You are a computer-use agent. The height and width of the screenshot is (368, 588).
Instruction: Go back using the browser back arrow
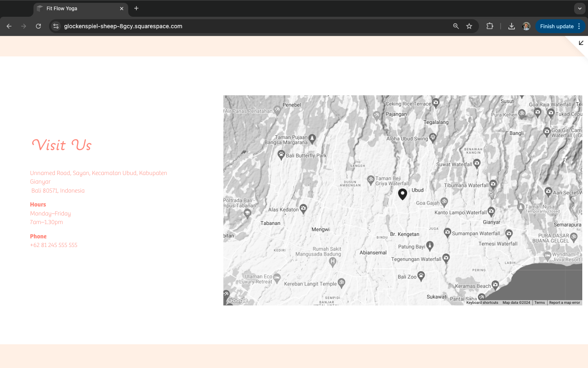(x=9, y=26)
